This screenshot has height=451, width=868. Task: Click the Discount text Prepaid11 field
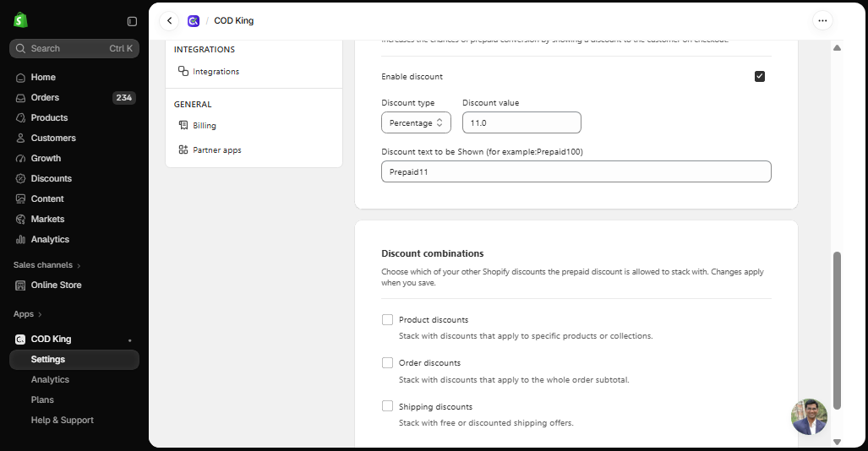click(x=576, y=171)
